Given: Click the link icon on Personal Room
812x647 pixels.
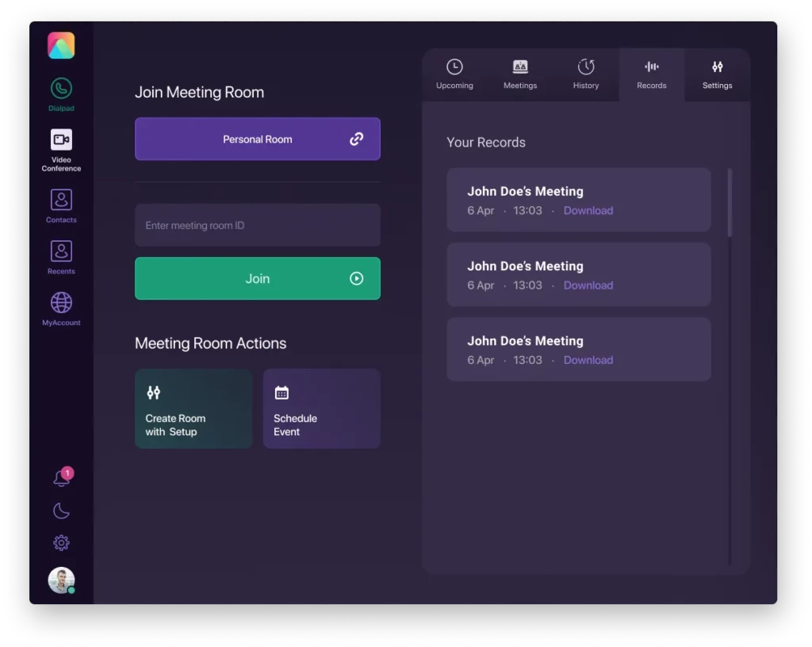Looking at the screenshot, I should [x=356, y=139].
